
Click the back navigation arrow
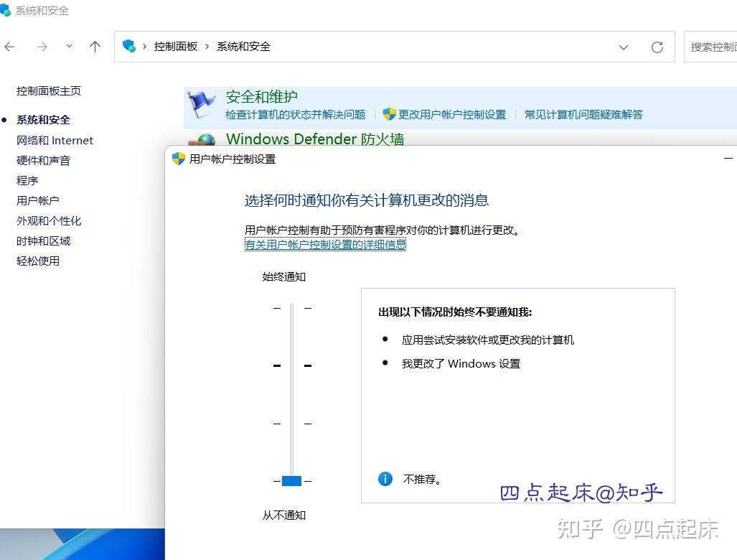(10, 47)
